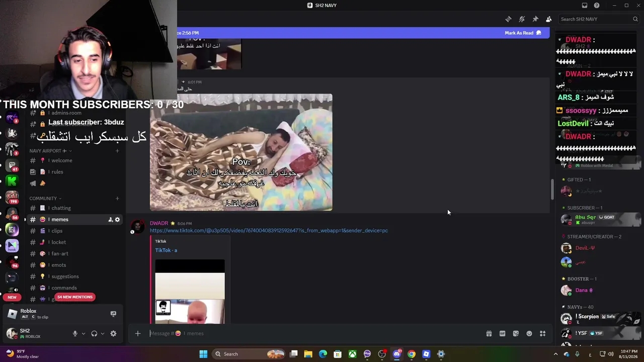Open pinned messages with the pin icon

(535, 19)
